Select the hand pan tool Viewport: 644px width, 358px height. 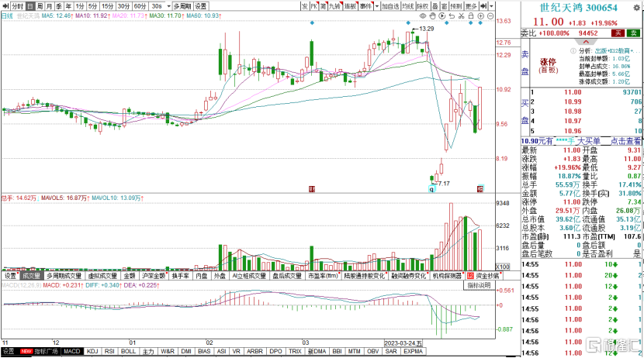tap(432, 16)
